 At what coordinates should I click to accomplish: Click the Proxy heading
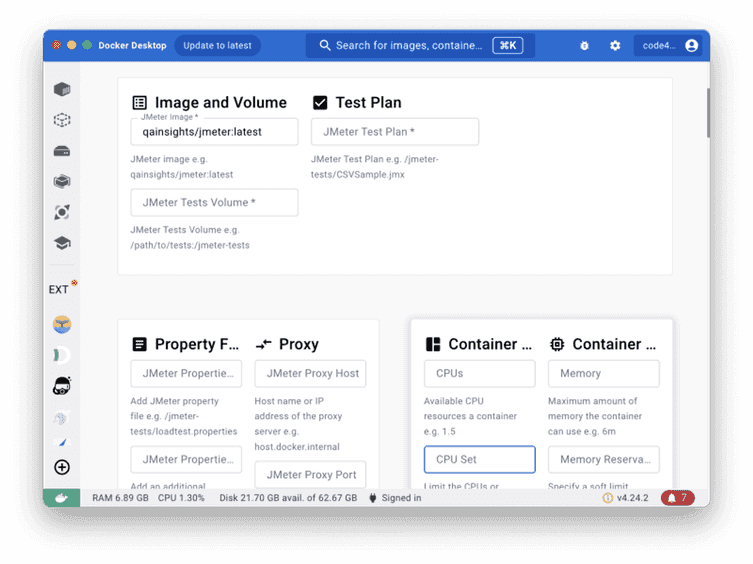pos(299,344)
